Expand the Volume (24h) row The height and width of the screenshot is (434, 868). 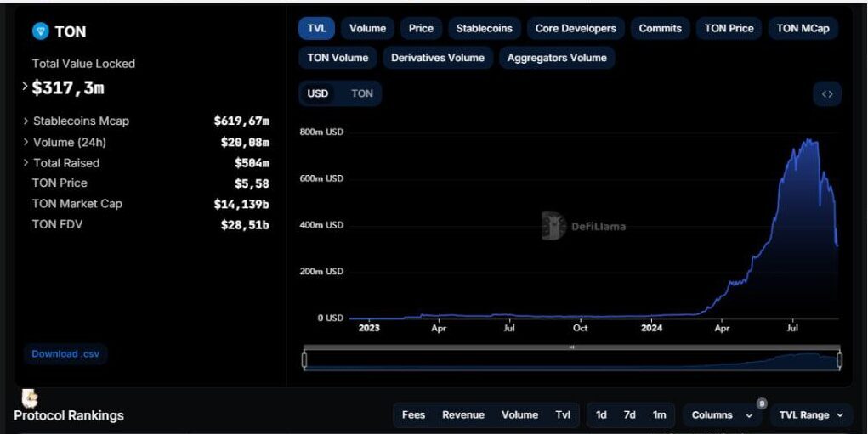[x=26, y=142]
